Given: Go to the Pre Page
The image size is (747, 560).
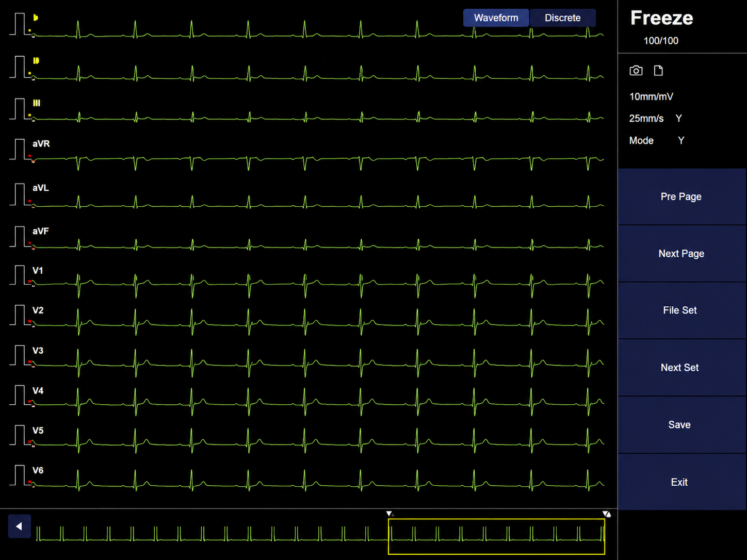Looking at the screenshot, I should pos(681,196).
